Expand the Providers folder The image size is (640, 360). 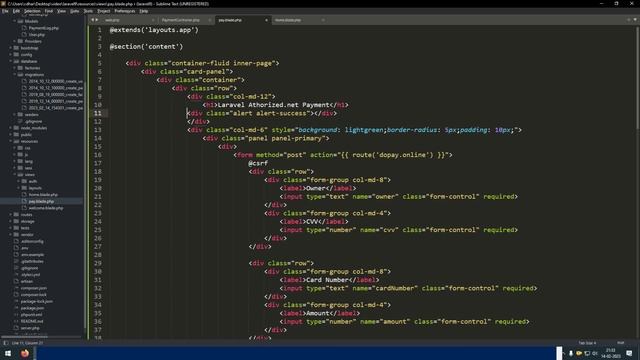click(15, 41)
